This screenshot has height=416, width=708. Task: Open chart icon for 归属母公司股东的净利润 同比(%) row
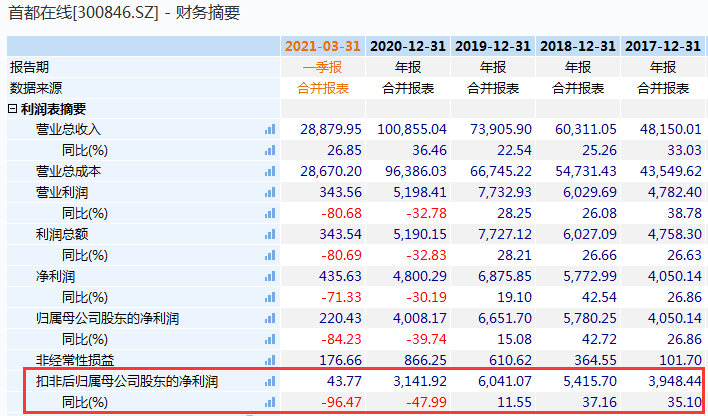(x=270, y=339)
